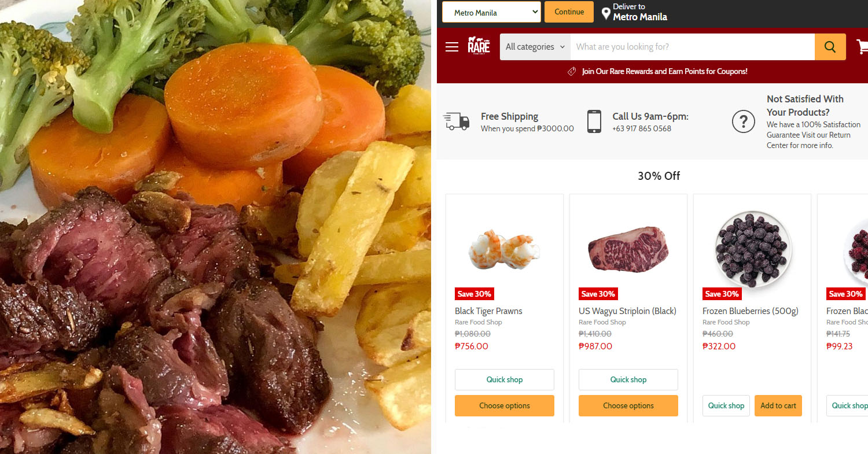The height and width of the screenshot is (454, 868).
Task: Click the orange search magnifier button
Action: click(x=830, y=47)
